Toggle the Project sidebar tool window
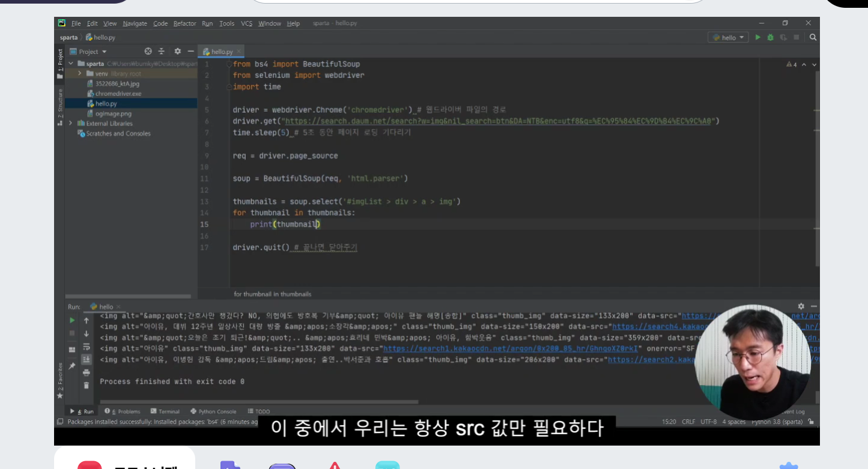868x469 pixels. click(60, 65)
